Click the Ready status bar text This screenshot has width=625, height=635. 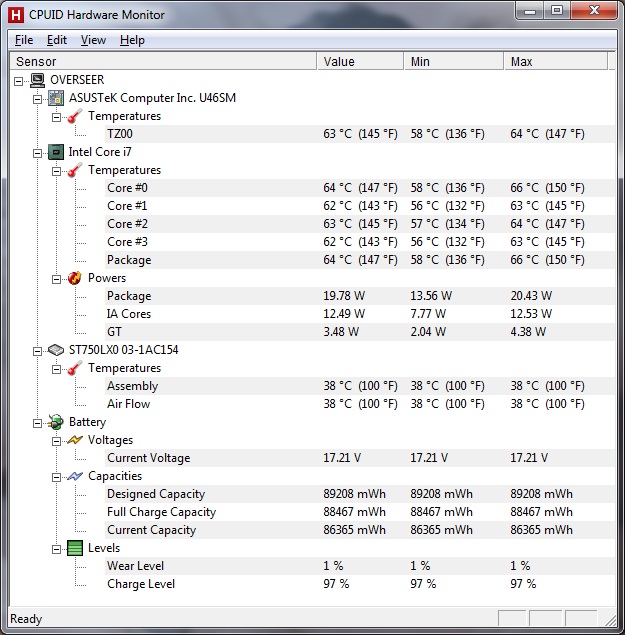[x=26, y=619]
